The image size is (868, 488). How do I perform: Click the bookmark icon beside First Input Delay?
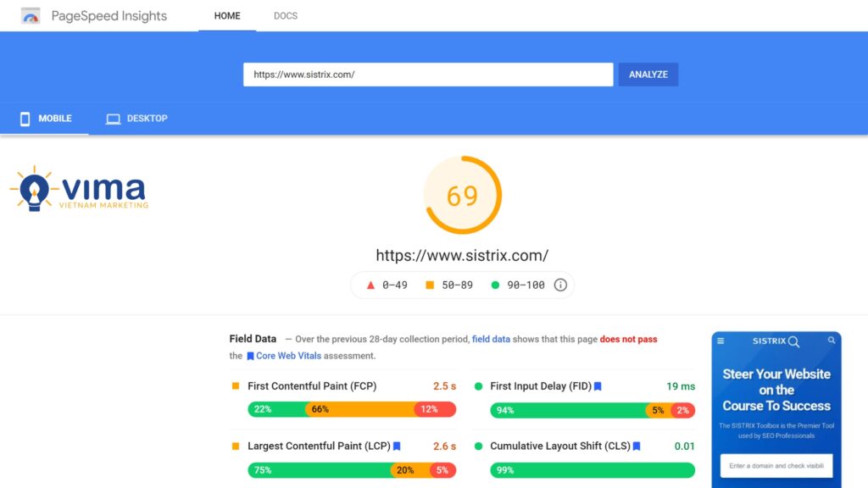pyautogui.click(x=598, y=386)
